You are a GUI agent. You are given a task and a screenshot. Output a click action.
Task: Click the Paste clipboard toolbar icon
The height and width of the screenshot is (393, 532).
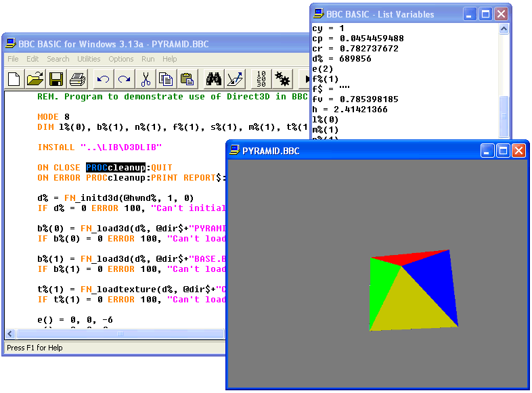pyautogui.click(x=187, y=79)
